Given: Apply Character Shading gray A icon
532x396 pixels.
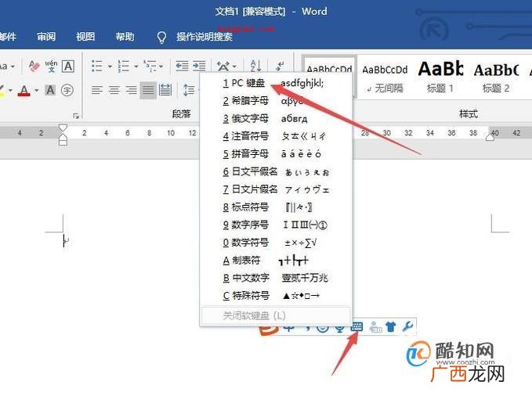Looking at the screenshot, I should (50, 90).
